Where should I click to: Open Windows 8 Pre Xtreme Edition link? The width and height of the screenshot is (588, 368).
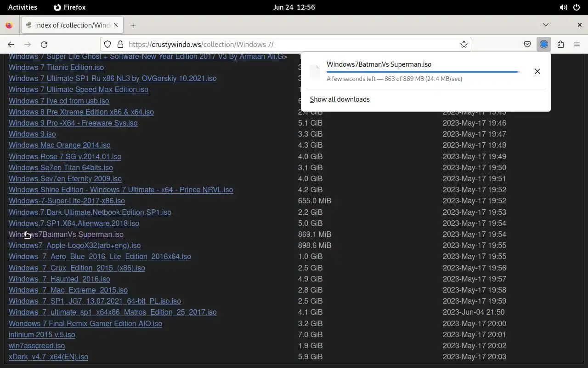81,112
